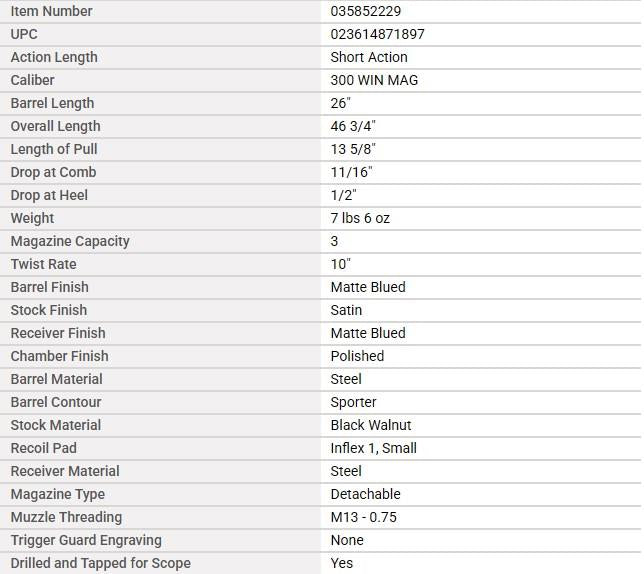Click the Recoil Pad value Inflex 1, Small
The width and height of the screenshot is (644, 574).
tap(374, 448)
